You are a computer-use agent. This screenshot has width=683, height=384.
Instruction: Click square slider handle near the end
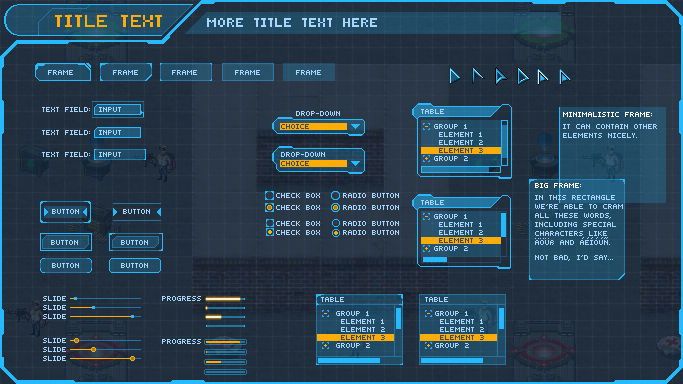tap(132, 317)
